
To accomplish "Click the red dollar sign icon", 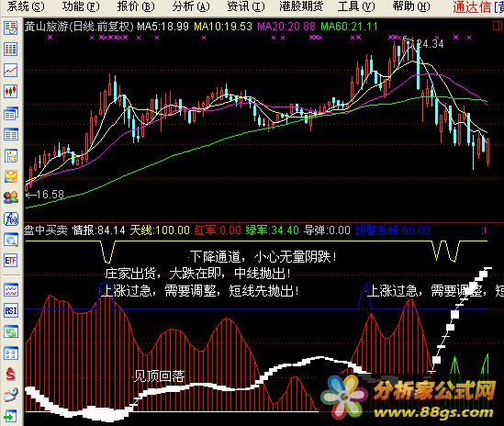I will (11, 375).
